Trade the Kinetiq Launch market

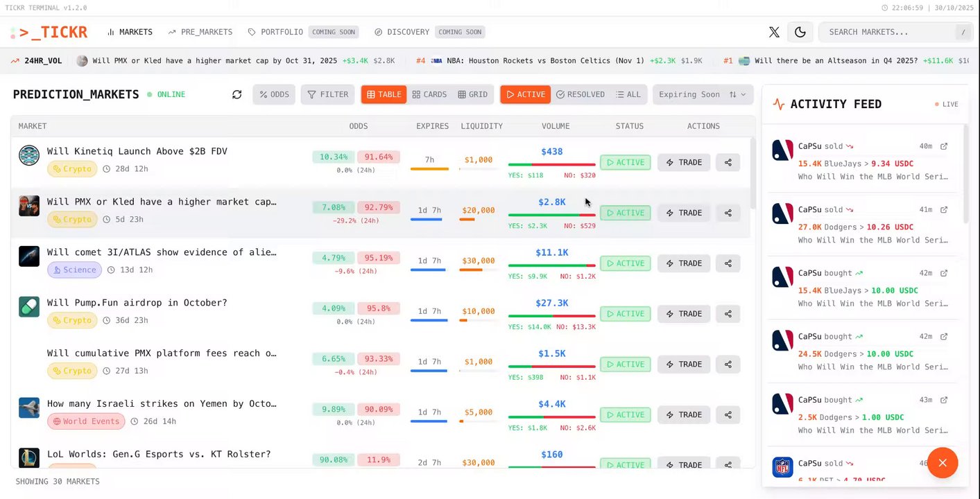[684, 162]
